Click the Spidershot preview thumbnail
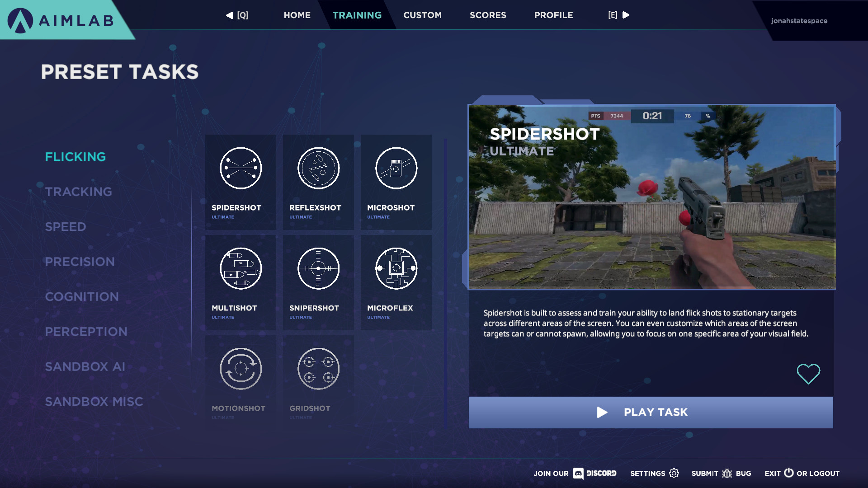The width and height of the screenshot is (868, 488). point(652,197)
